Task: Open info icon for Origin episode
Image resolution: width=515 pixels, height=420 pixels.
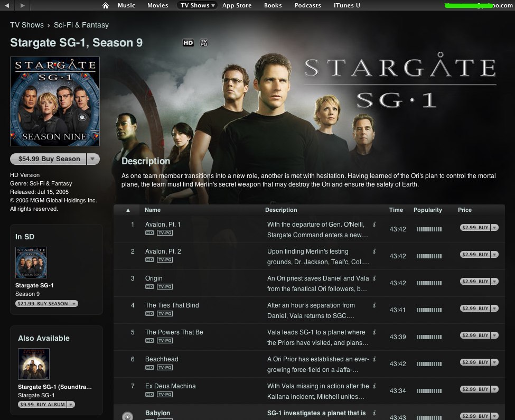Action: click(x=374, y=278)
